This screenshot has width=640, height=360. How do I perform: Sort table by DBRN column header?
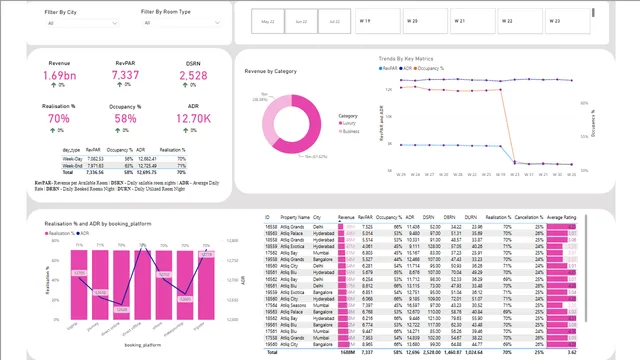[449, 218]
